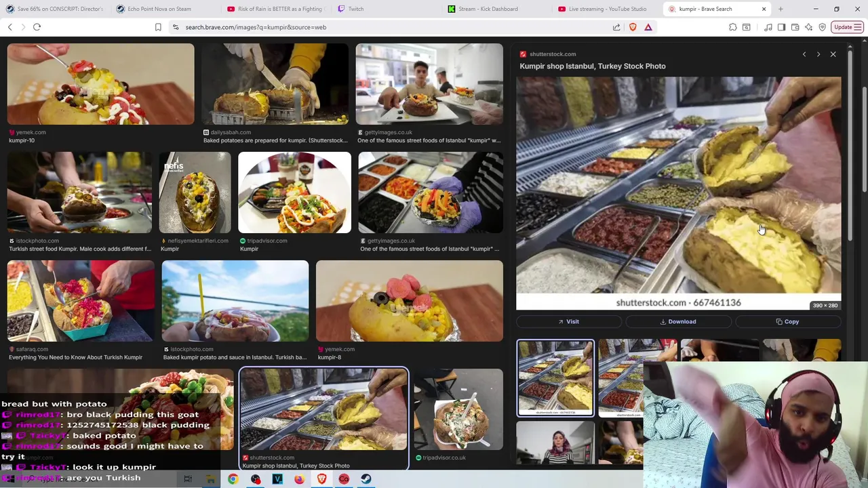The width and height of the screenshot is (868, 488).
Task: Open the Update menu button
Action: [848, 27]
